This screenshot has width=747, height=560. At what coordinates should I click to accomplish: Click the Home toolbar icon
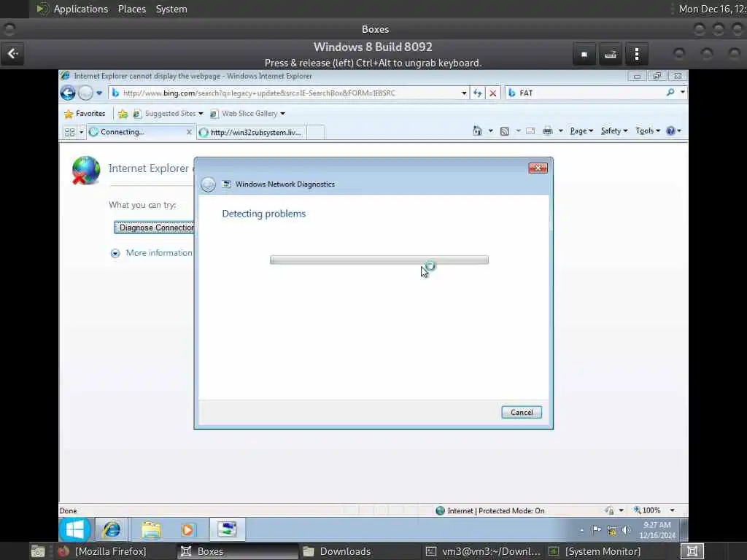[x=477, y=131]
